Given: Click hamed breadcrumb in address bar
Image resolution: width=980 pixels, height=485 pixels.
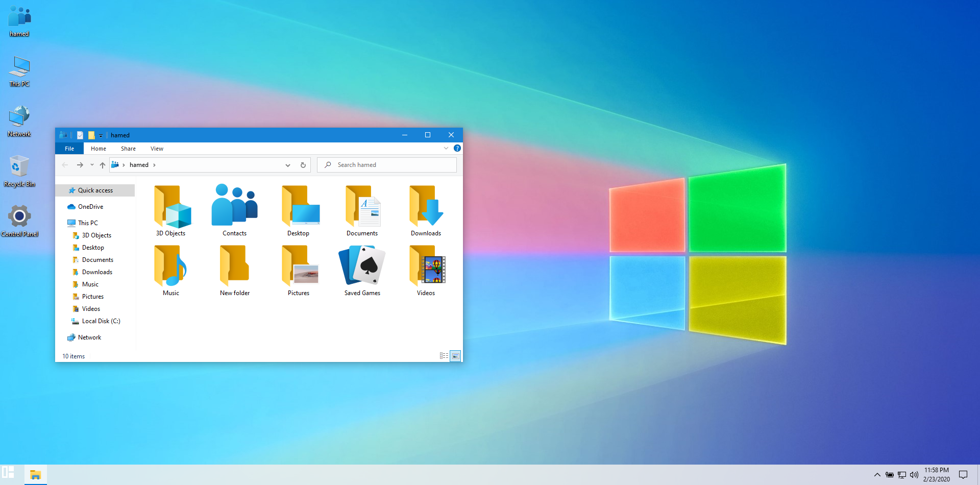Looking at the screenshot, I should point(139,165).
